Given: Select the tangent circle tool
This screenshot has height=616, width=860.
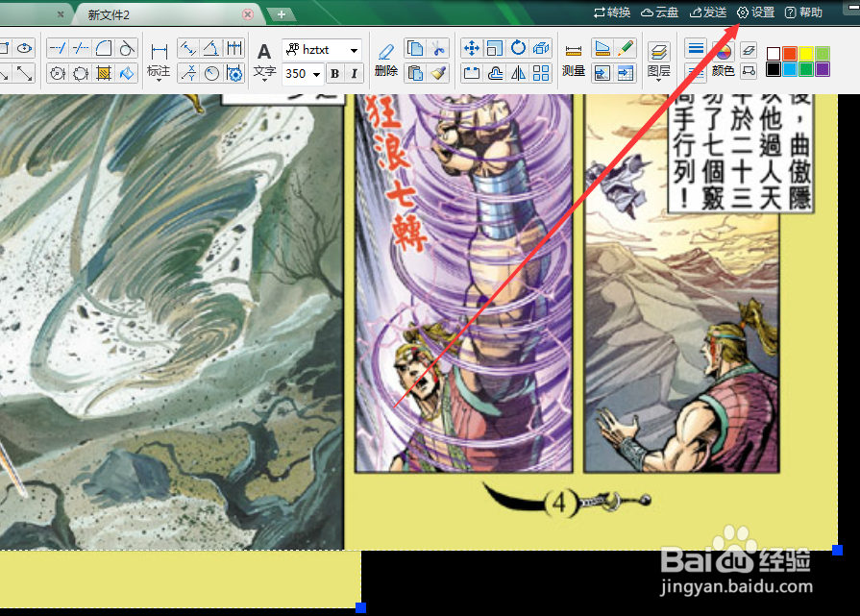Looking at the screenshot, I should [127, 49].
